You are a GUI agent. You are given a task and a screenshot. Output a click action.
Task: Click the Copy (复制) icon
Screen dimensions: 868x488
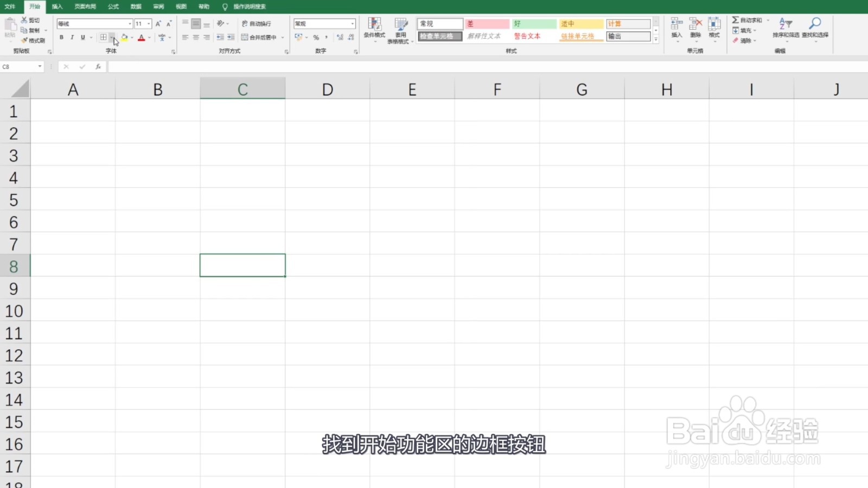pyautogui.click(x=24, y=30)
